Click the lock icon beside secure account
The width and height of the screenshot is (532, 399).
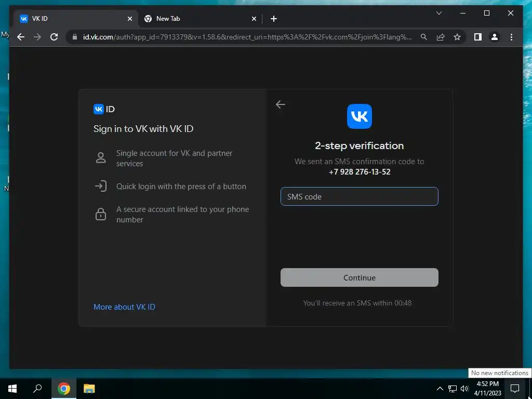coord(101,214)
